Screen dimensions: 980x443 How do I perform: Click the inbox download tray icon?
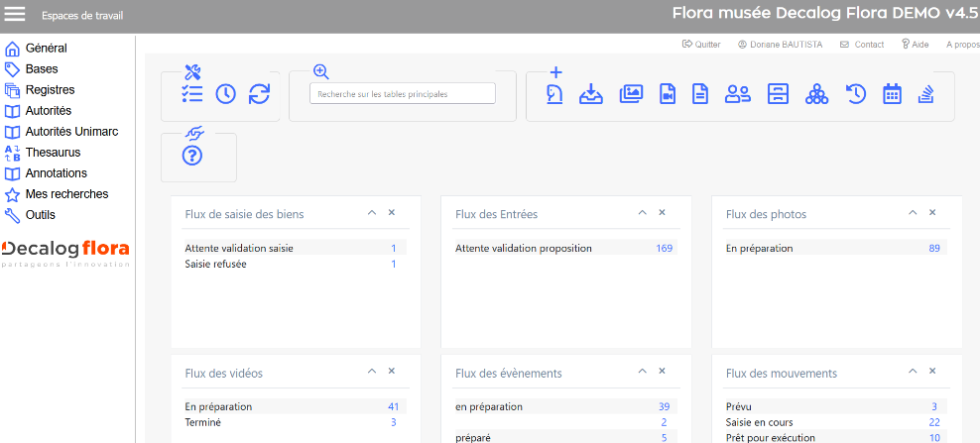[591, 94]
